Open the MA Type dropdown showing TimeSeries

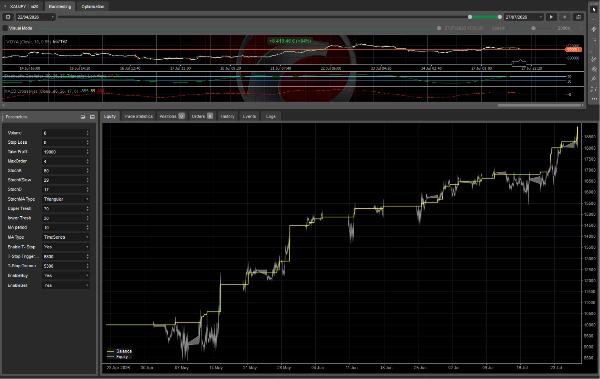click(x=66, y=237)
